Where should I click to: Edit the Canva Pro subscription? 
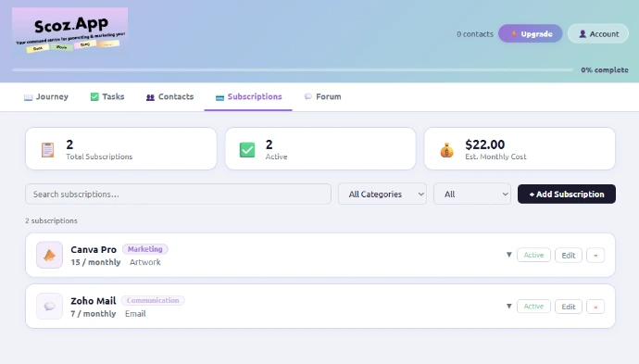pos(568,255)
